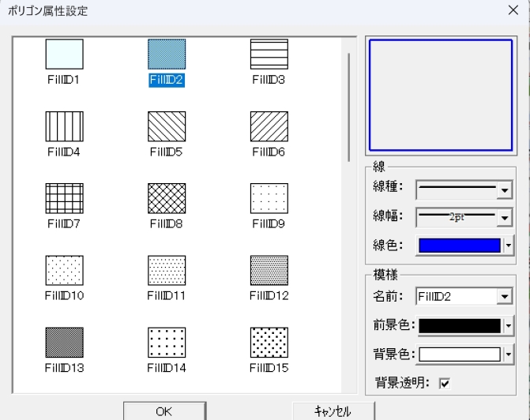Toggle the 背景透明 checkbox
The image size is (530, 420).
pos(444,384)
